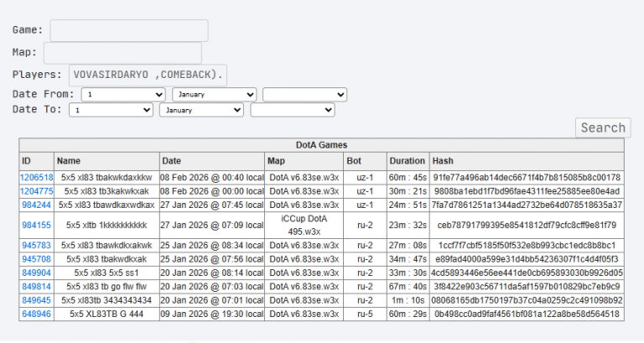The width and height of the screenshot is (644, 343).
Task: Click hash starting with 91fe77a496ab
Action: (x=527, y=178)
